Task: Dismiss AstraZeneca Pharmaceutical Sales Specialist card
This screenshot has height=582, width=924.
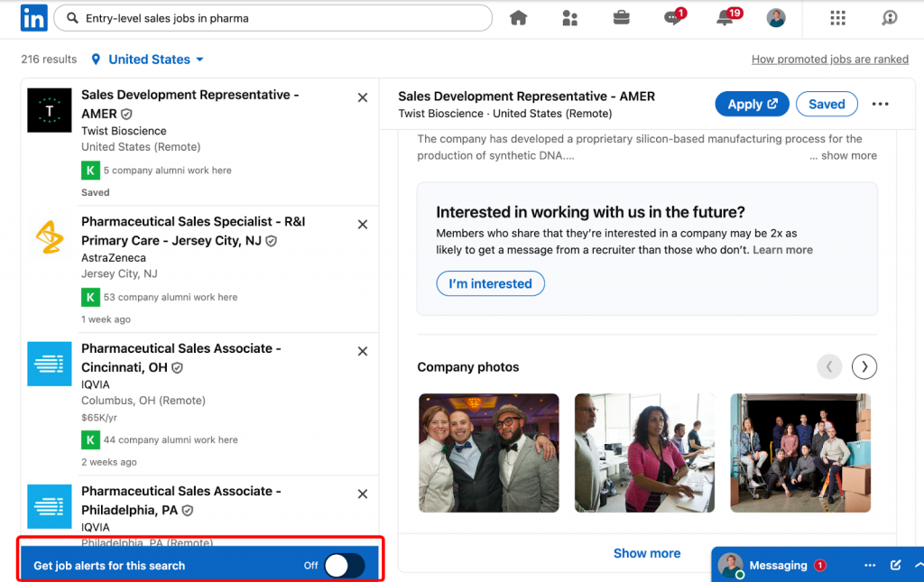Action: (363, 225)
